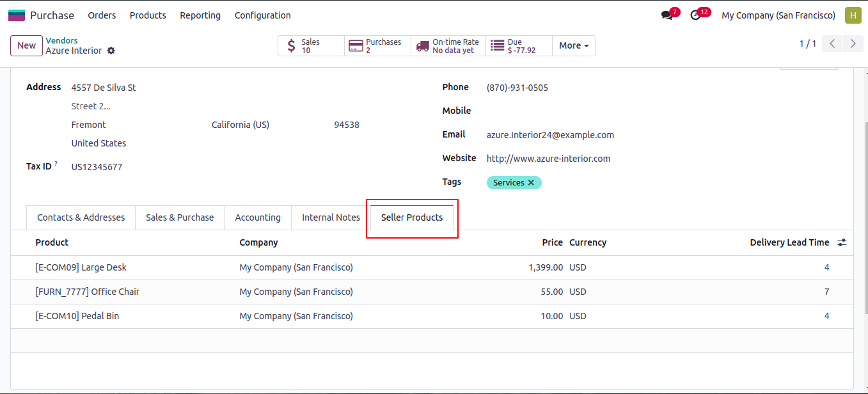Click the email azure.Interior24@example.com
Image resolution: width=868 pixels, height=394 pixels.
click(550, 135)
